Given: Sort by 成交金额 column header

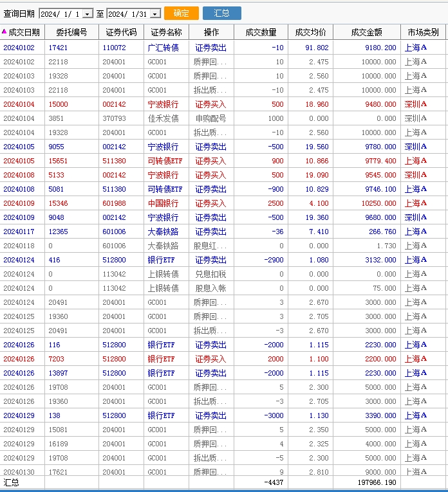Looking at the screenshot, I should point(367,32).
